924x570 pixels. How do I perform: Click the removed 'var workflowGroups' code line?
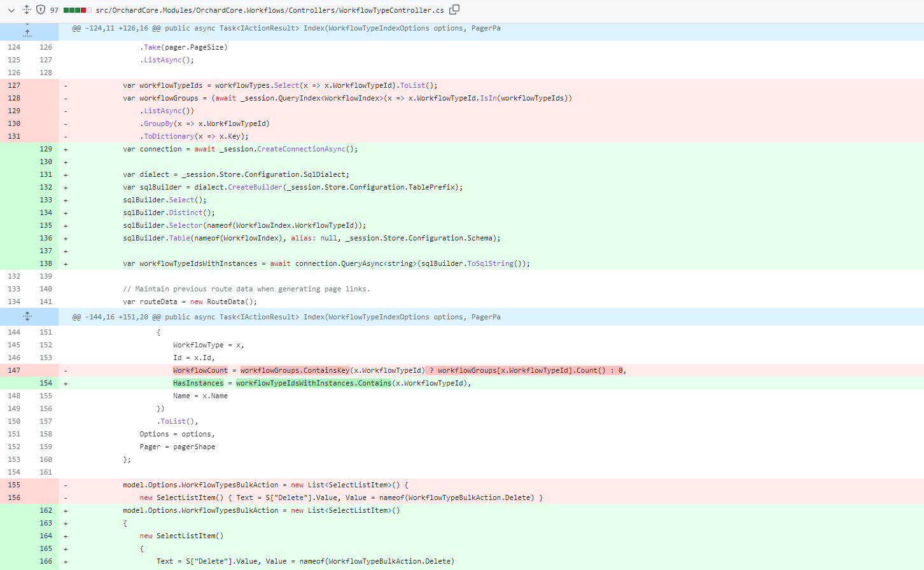(x=347, y=98)
